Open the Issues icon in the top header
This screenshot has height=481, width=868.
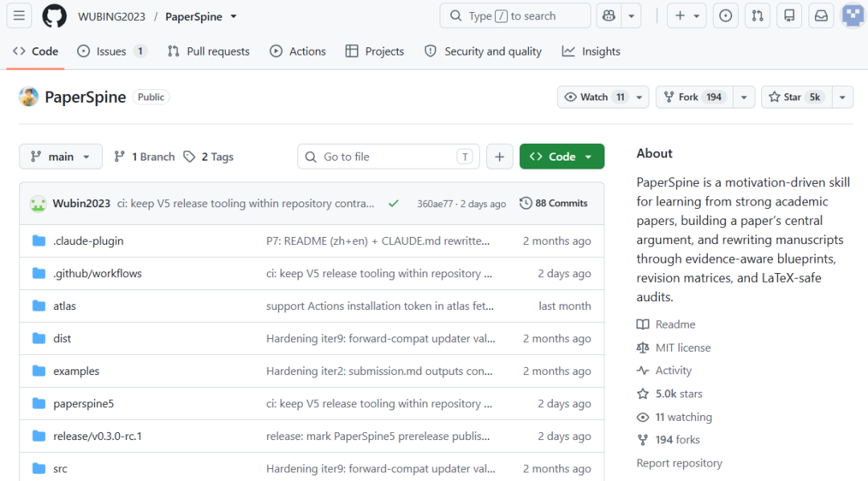[x=725, y=16]
